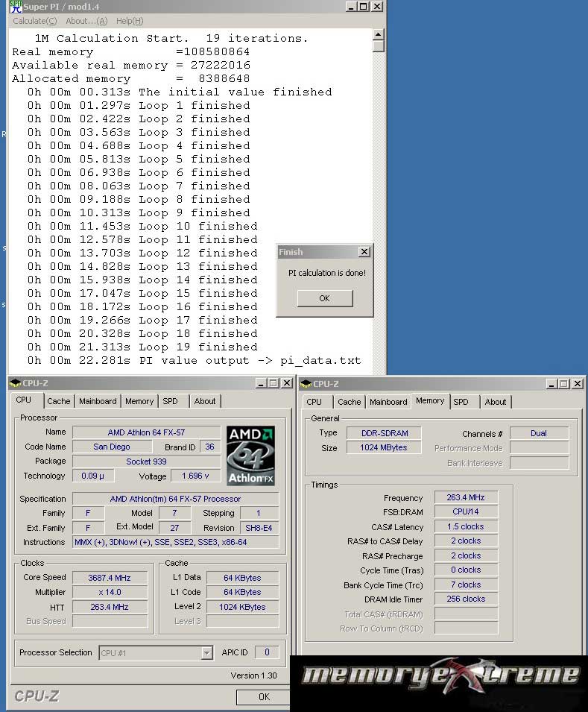Close the Finish dialog

pyautogui.click(x=364, y=252)
